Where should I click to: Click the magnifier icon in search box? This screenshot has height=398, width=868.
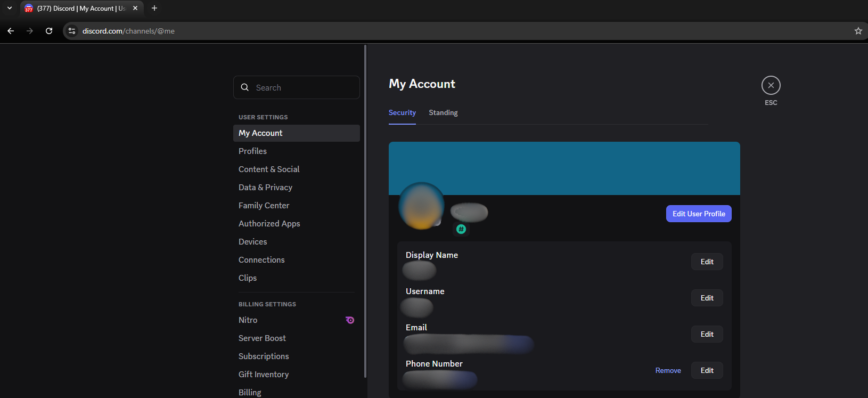(245, 87)
